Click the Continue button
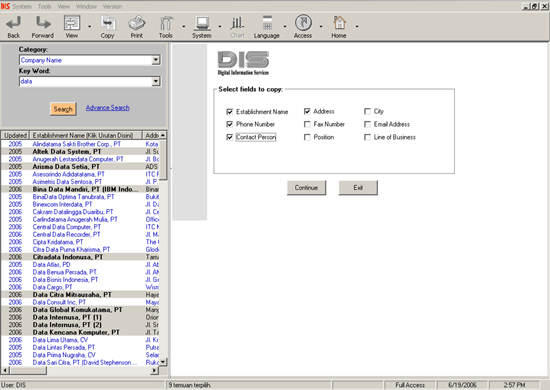The height and width of the screenshot is (390, 550). point(306,188)
